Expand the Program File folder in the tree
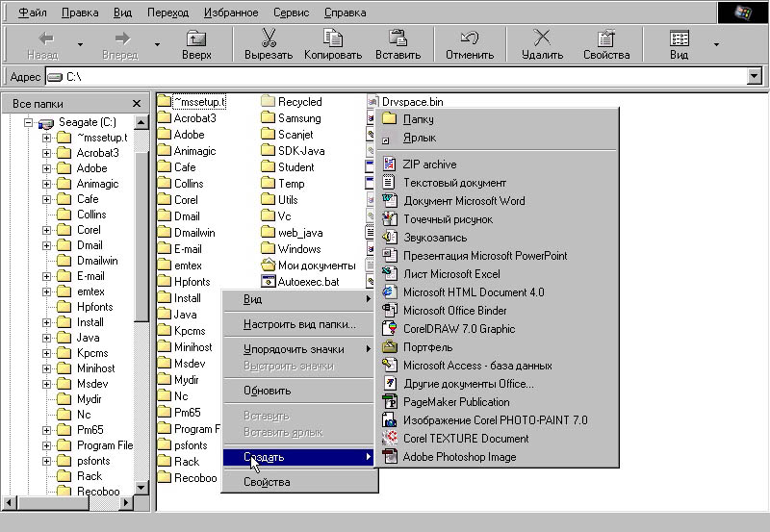The height and width of the screenshot is (532, 770). coord(46,445)
